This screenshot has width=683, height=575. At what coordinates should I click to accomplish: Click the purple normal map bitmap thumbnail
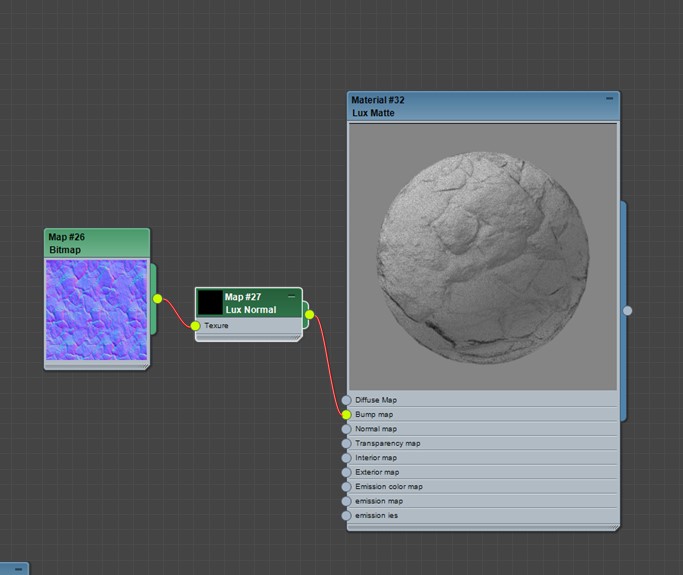[96, 309]
